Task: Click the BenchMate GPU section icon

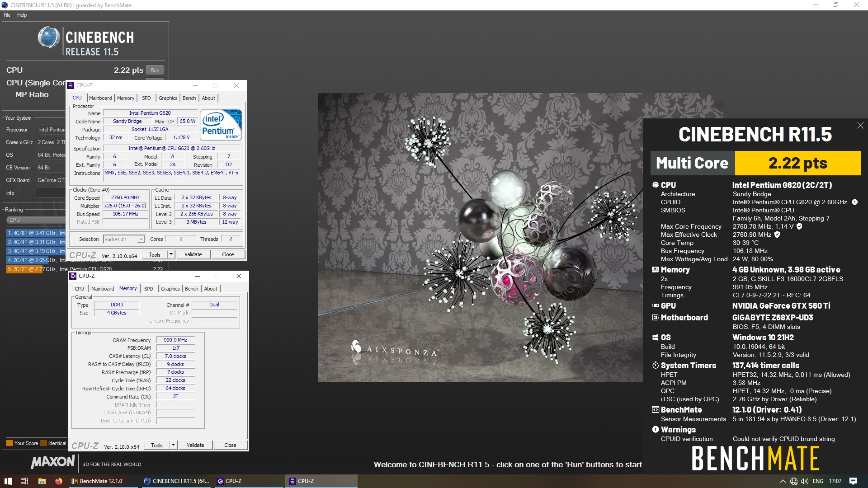Action: point(656,306)
